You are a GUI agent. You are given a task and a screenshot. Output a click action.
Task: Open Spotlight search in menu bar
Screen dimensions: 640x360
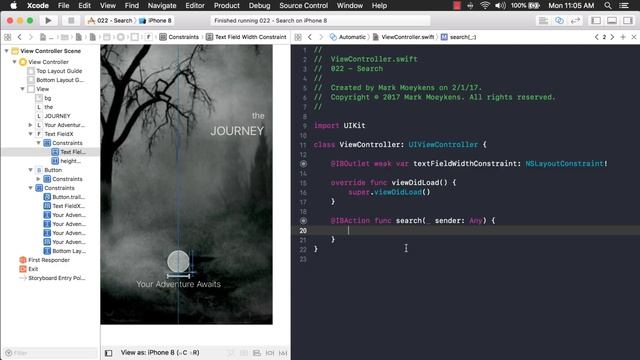(608, 6)
